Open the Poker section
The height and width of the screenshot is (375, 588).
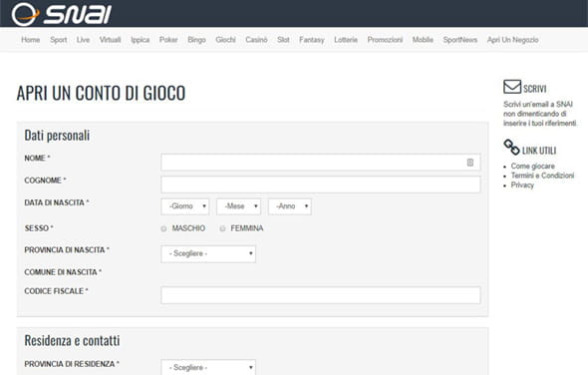coord(168,40)
